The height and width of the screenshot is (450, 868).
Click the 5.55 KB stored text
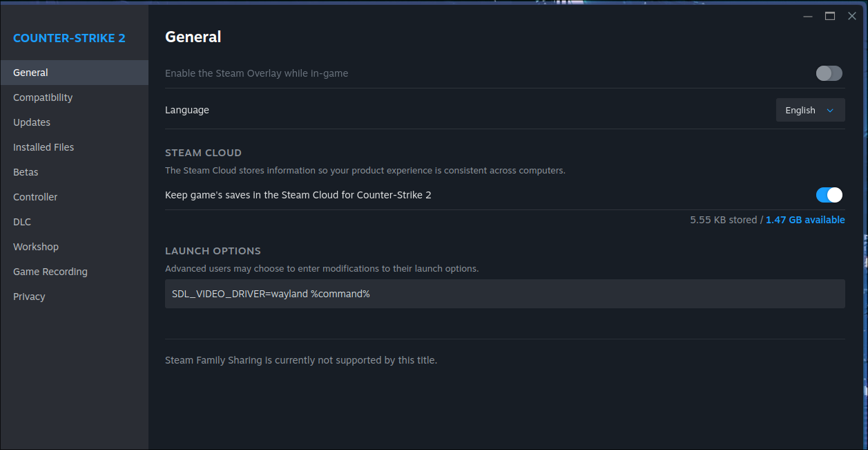pos(723,220)
